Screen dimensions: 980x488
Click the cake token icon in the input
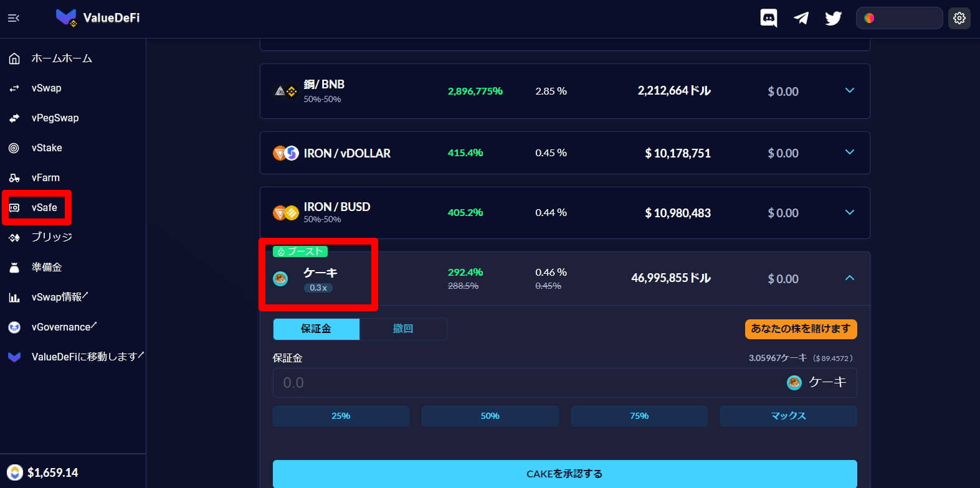point(794,383)
